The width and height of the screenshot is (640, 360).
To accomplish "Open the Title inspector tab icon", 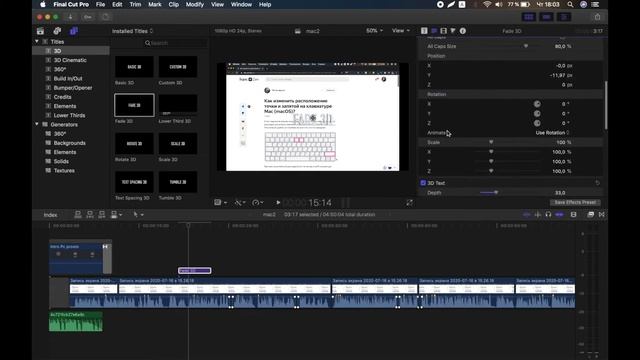I will pyautogui.click(x=424, y=31).
